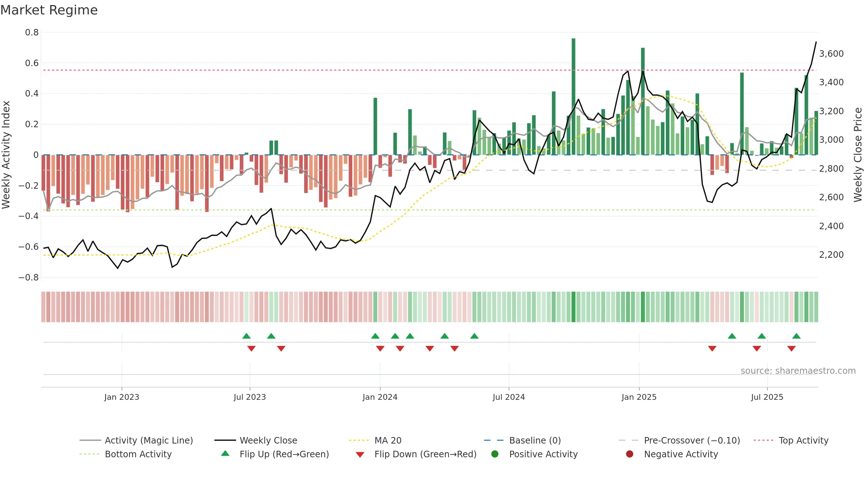Viewport: 868px width, 488px height.
Task: Click the −0.6 activity axis label
Action: [x=28, y=247]
